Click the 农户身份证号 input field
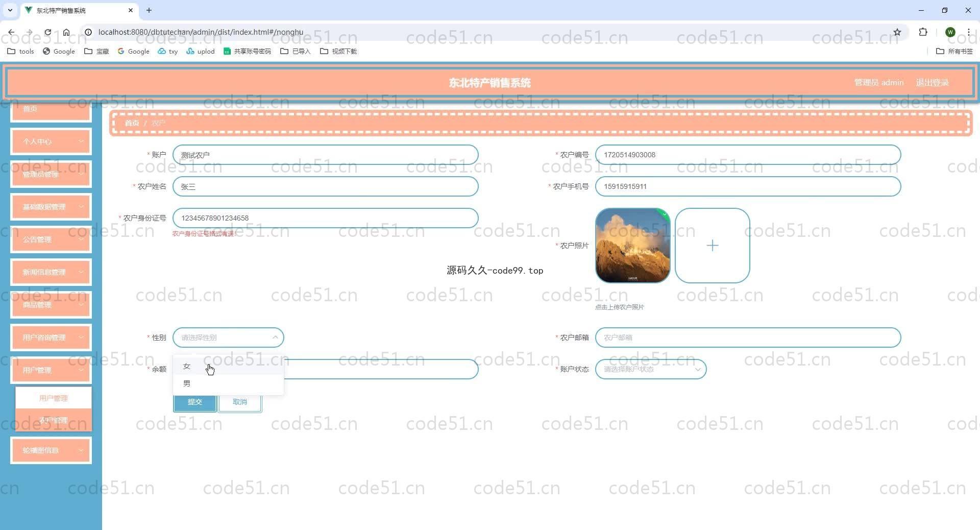This screenshot has height=530, width=980. pos(326,218)
